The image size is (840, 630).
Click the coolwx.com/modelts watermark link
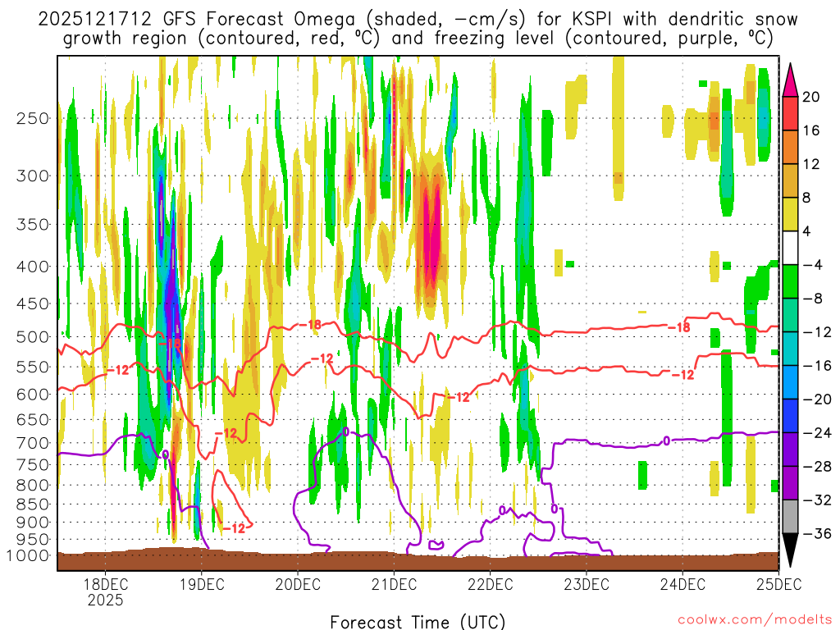click(755, 620)
